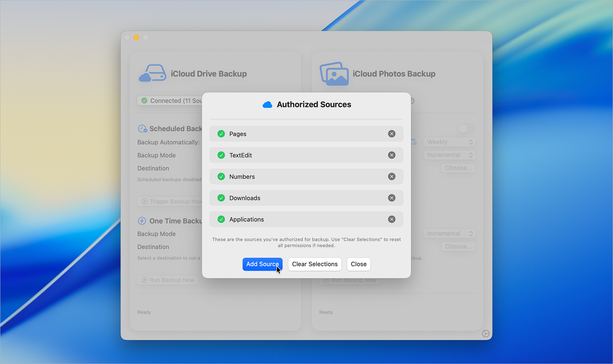Click the iCloud Photos Backup pictures icon
The width and height of the screenshot is (613, 364).
[334, 74]
